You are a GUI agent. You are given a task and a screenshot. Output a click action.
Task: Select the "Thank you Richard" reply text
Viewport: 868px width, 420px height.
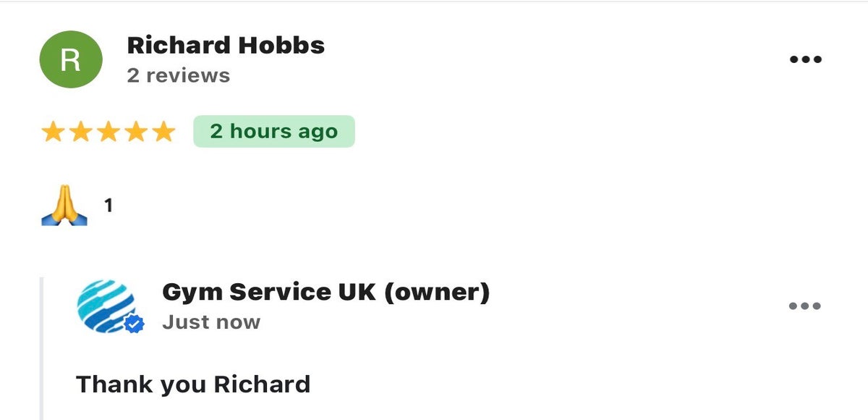click(x=192, y=384)
